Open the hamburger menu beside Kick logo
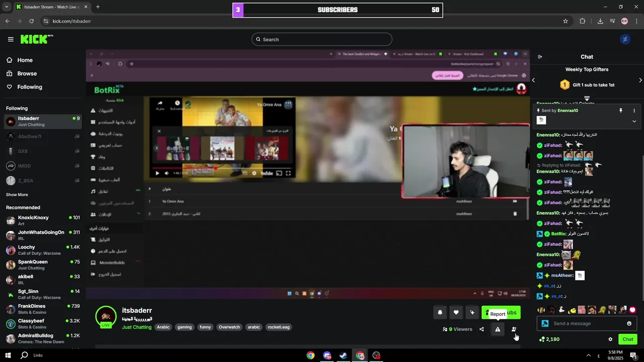This screenshot has height=362, width=644. pos(11,39)
